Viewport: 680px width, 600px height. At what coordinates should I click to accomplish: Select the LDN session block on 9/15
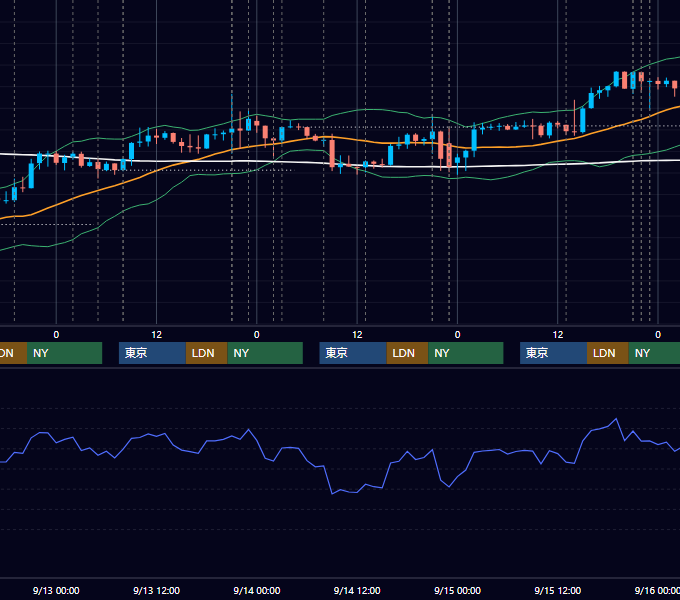(x=608, y=353)
